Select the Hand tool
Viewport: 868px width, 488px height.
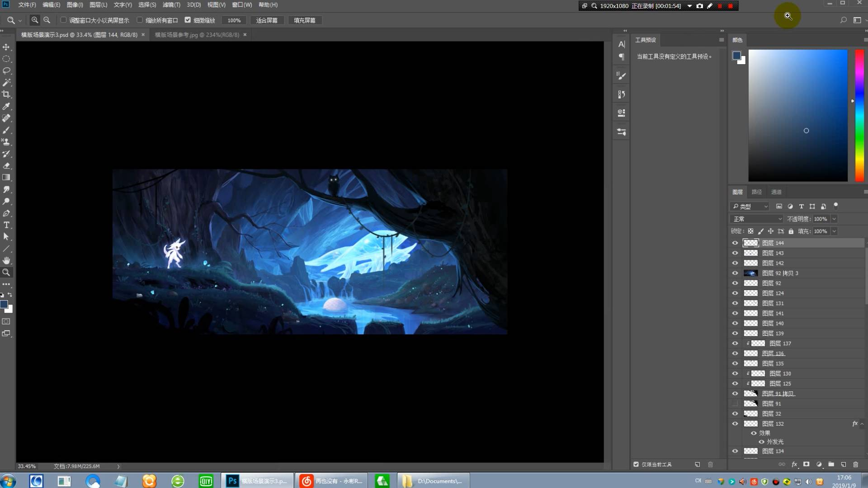tap(6, 261)
